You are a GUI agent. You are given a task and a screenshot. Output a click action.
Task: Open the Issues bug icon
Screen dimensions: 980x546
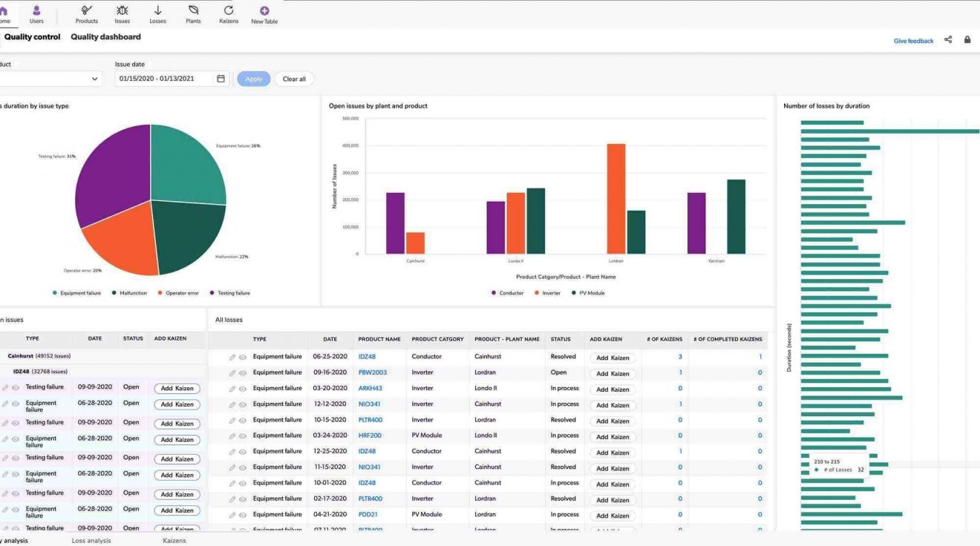click(x=122, y=10)
